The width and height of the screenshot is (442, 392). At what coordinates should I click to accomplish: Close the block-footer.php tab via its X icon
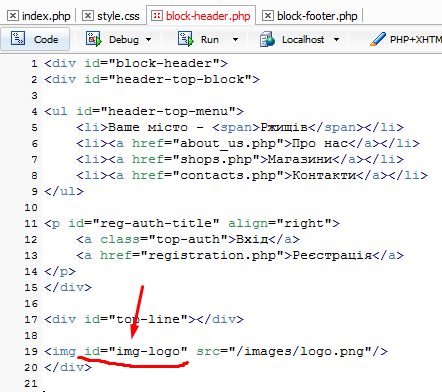coord(268,16)
